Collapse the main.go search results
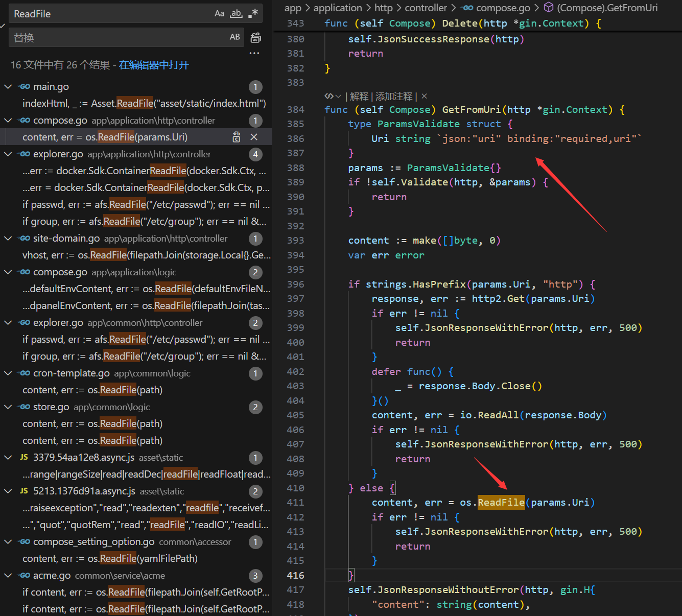The image size is (682, 616). [8, 87]
